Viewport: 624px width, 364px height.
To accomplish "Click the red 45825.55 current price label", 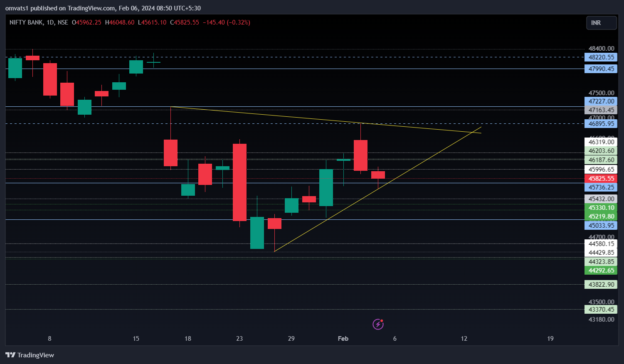I will (601, 179).
